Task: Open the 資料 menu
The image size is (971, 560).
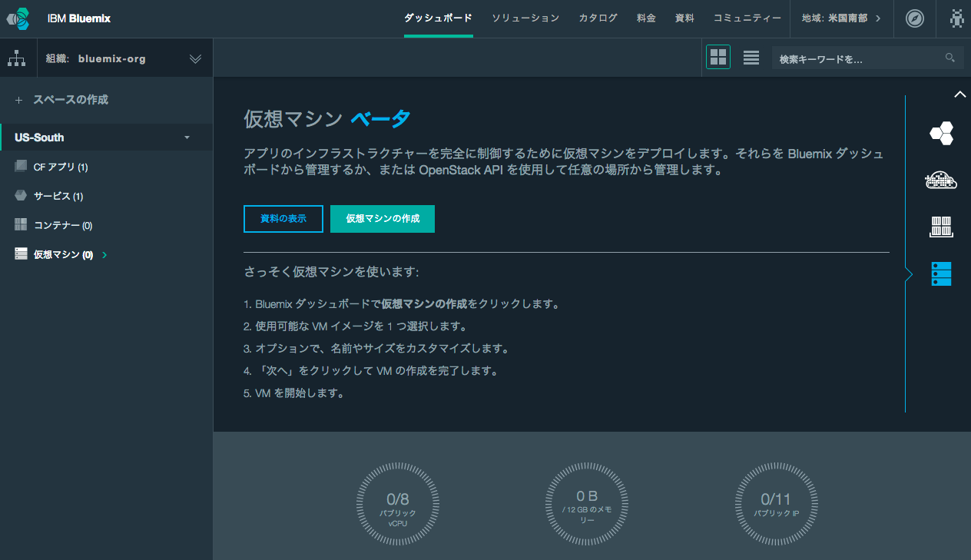Action: [x=684, y=18]
